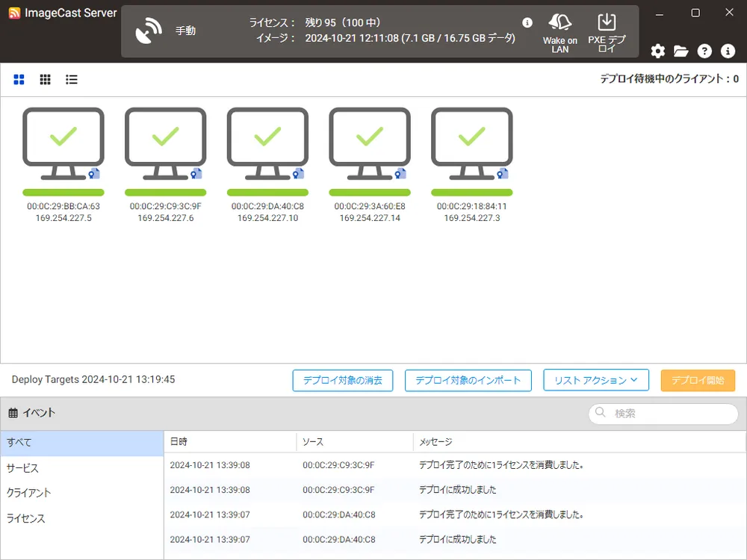Screen dimensions: 747x560
Task: Select the サービス event filter
Action: pyautogui.click(x=22, y=468)
